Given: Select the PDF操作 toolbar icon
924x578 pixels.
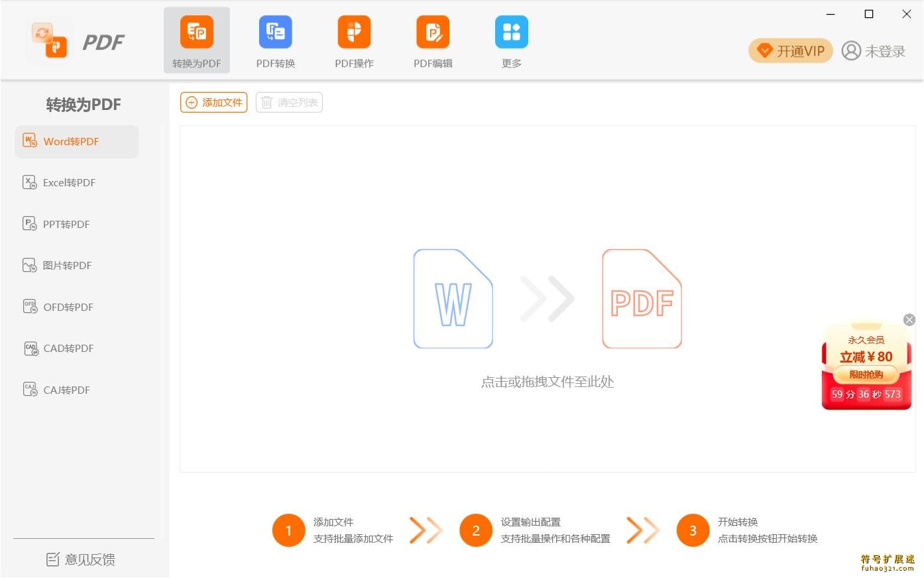Looking at the screenshot, I should tap(354, 32).
